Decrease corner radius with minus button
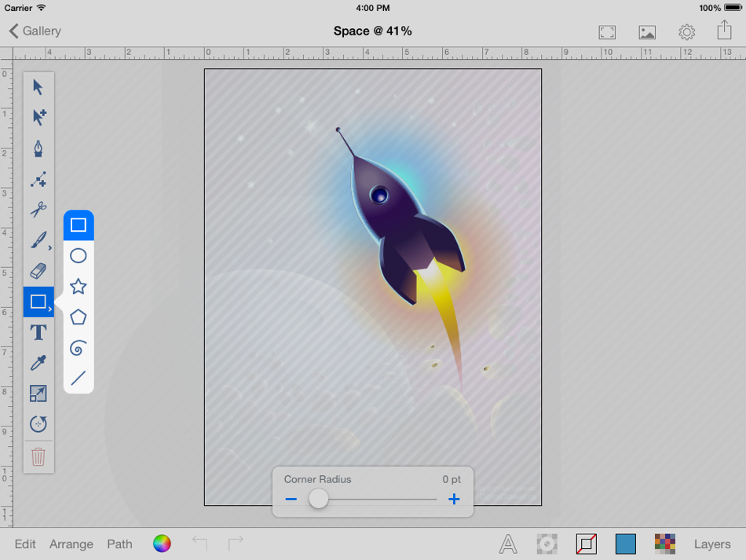The height and width of the screenshot is (560, 746). pos(291,499)
